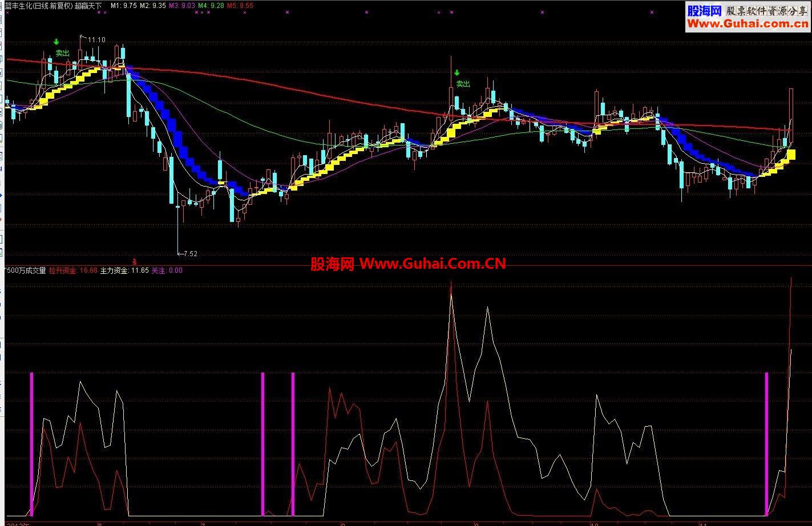Viewport: 812px width, 526px height.
Task: Select the green M4: 9.28 label
Action: coord(211,5)
